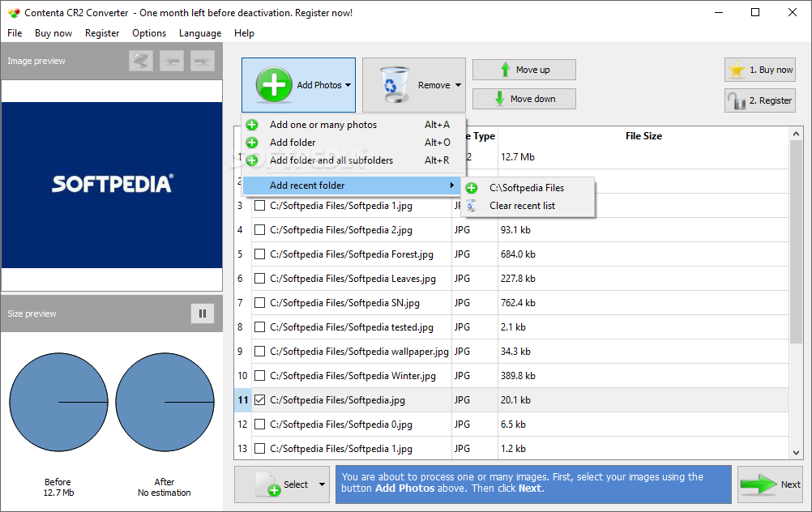The height and width of the screenshot is (512, 812).
Task: Click the Move up button
Action: (524, 70)
